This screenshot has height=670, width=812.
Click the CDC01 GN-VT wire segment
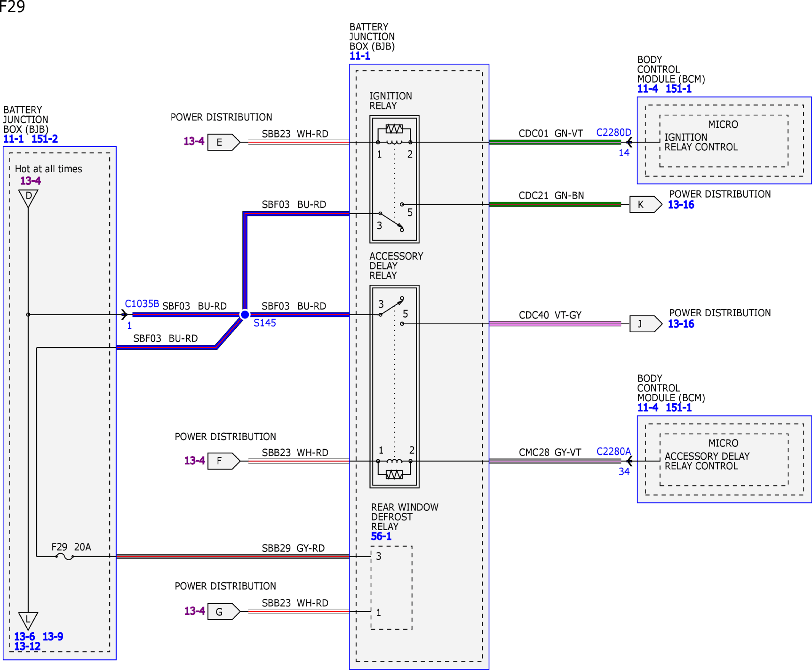(x=555, y=142)
